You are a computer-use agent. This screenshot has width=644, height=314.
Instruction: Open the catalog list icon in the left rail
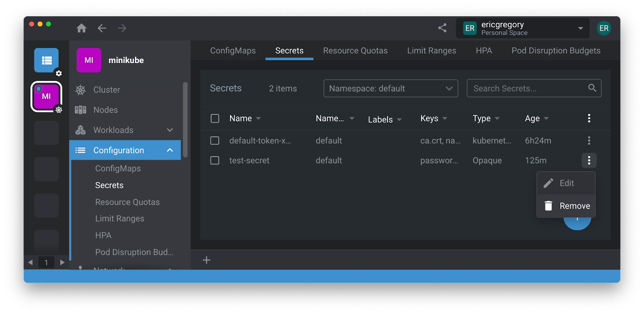click(x=46, y=60)
